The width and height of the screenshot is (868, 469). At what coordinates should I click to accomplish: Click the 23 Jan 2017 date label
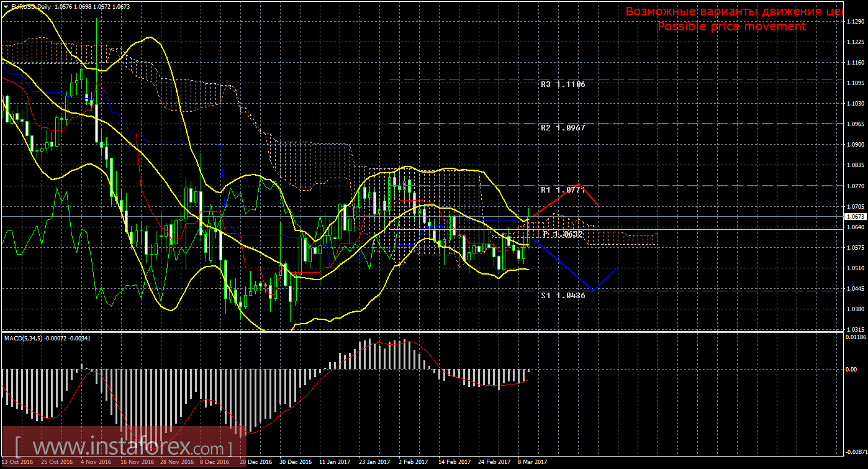(374, 463)
